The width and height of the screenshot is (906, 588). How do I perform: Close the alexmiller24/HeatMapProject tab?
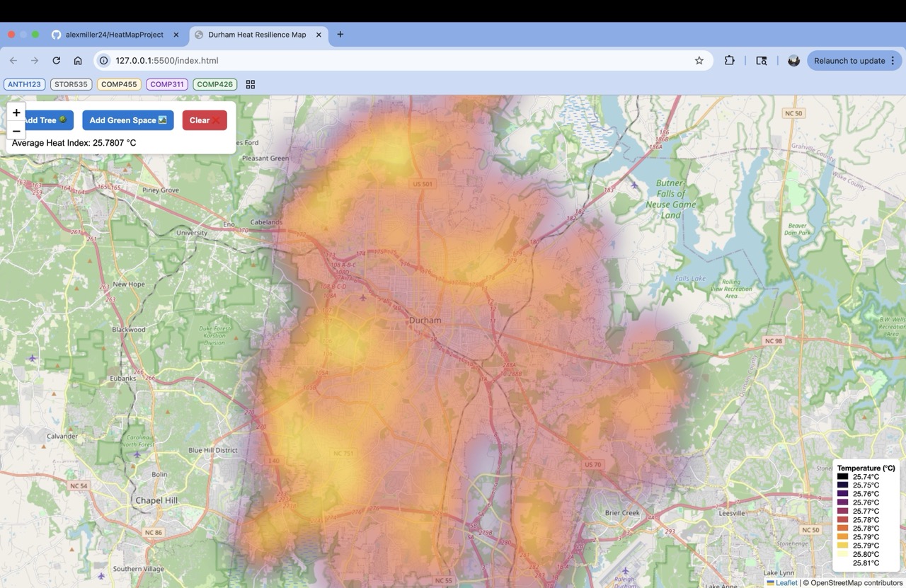point(176,35)
